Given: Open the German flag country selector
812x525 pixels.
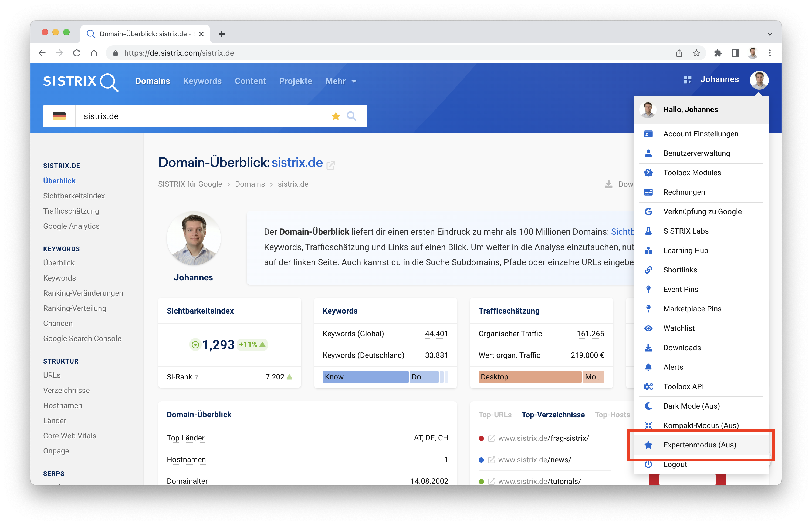Looking at the screenshot, I should click(59, 116).
